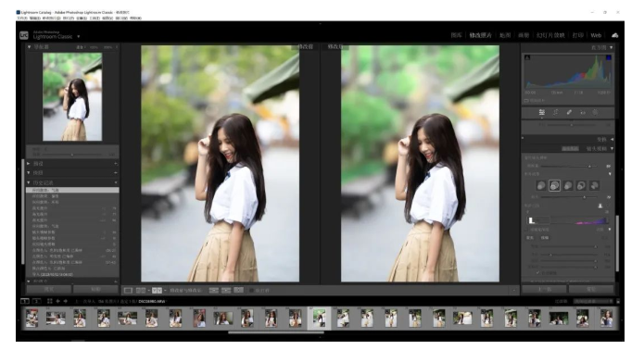
Task: Click the cloud sync status icon
Action: pos(615,35)
